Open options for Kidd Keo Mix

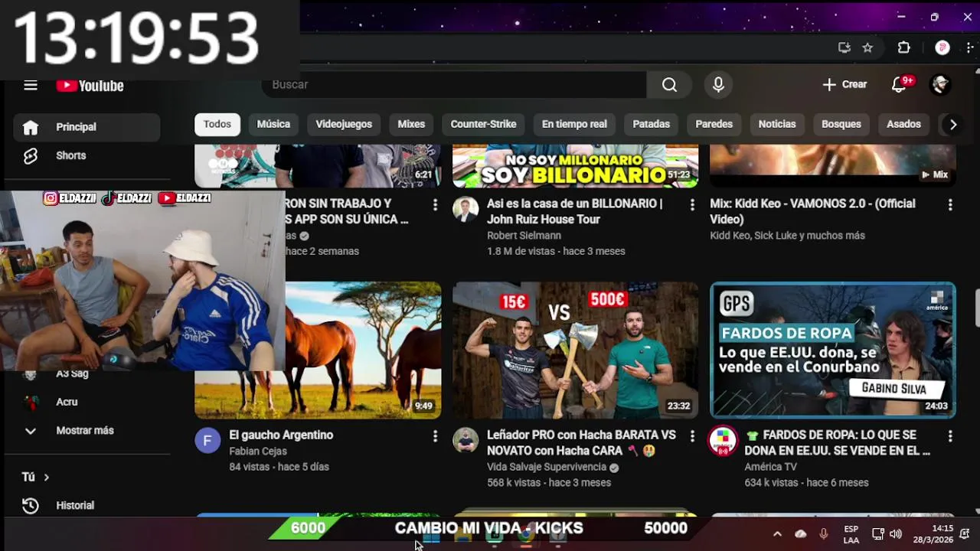[950, 205]
